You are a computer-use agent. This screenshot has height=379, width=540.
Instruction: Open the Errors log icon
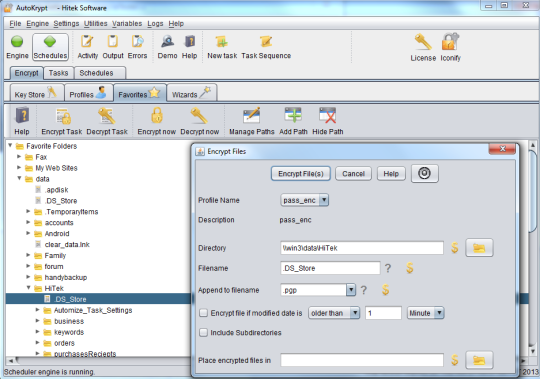pyautogui.click(x=137, y=42)
